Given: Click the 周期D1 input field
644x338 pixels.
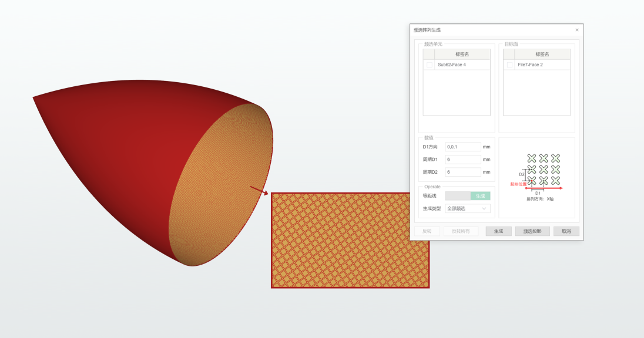Looking at the screenshot, I should pos(463,160).
